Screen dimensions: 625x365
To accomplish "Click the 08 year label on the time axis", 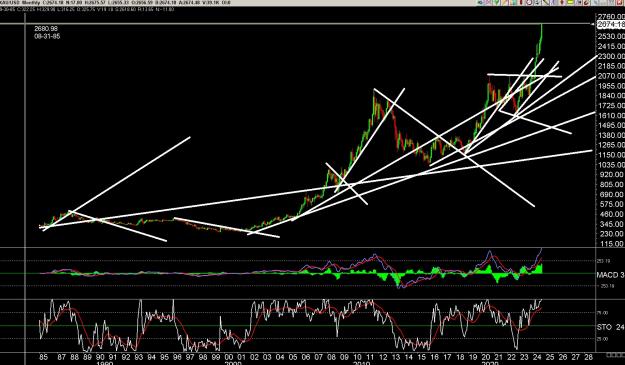I will click(x=331, y=357).
